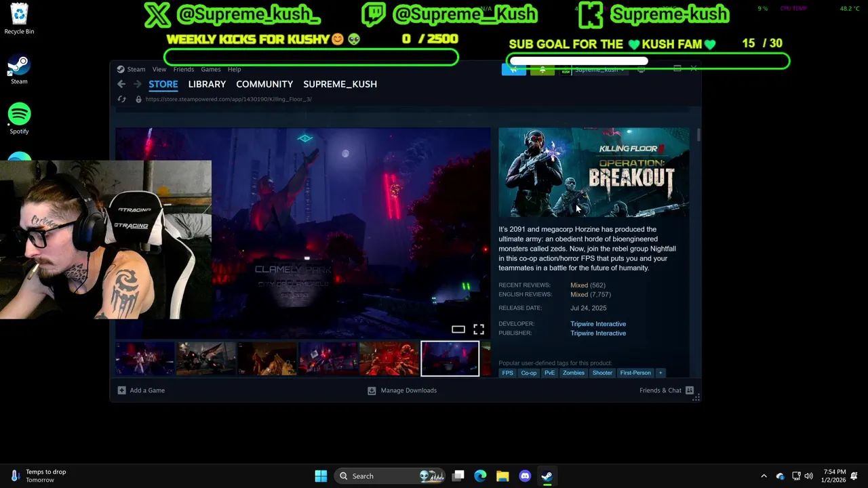
Task: Enter Big Picture mode via monitor icon
Action: (x=641, y=69)
